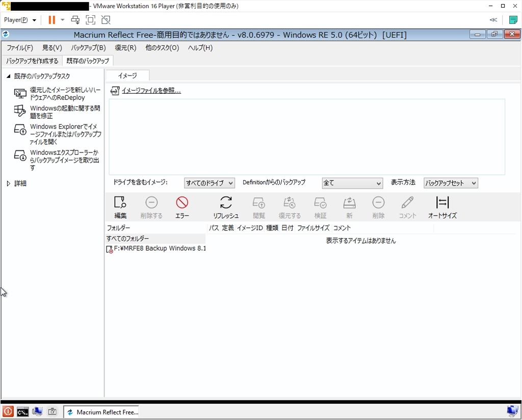Viewport: 522px width, 420px height.
Task: Open the command prompt taskbar icon
Action: click(x=22, y=412)
